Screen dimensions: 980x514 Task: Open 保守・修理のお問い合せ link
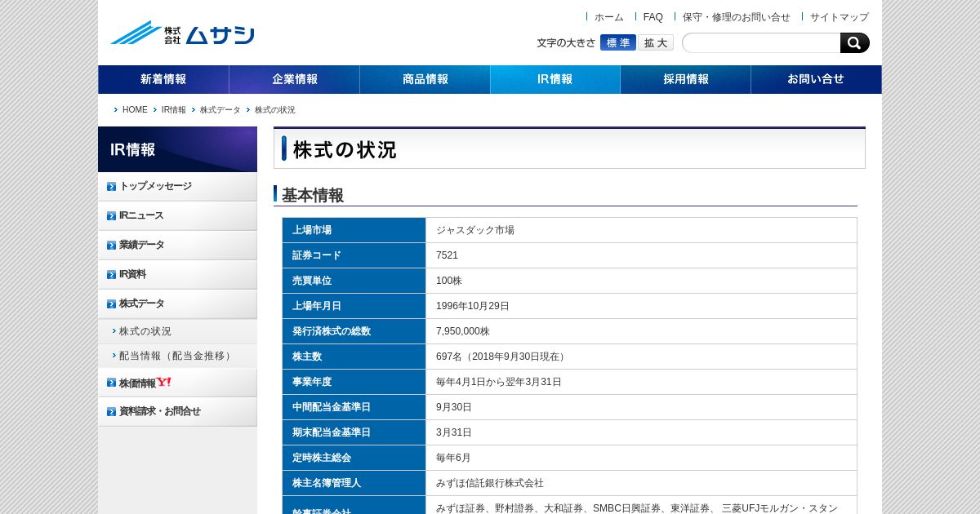736,17
